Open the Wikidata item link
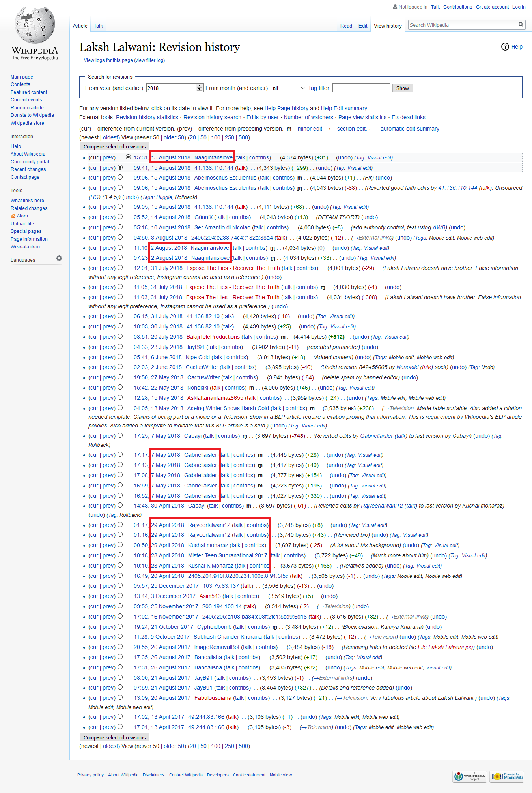 pos(25,247)
